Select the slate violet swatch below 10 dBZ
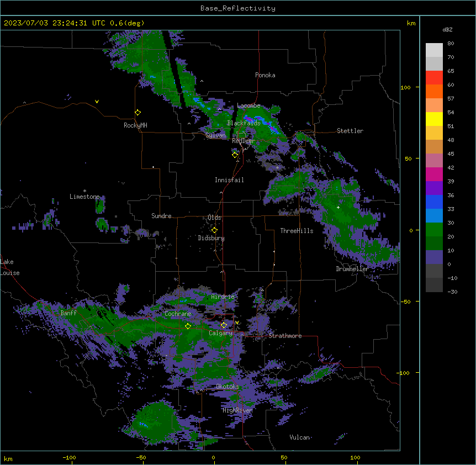 tap(434, 257)
